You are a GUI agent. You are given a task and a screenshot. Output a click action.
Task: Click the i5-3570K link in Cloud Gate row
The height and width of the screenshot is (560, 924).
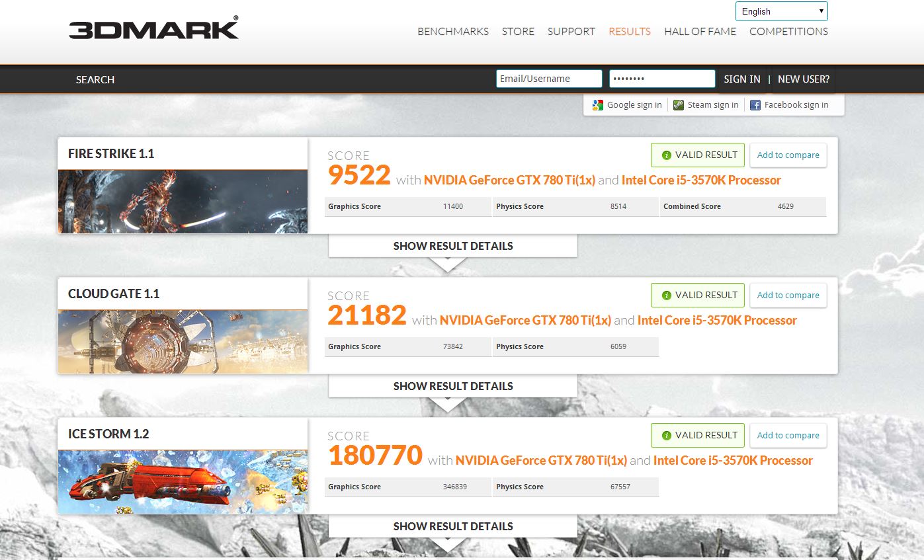[717, 320]
